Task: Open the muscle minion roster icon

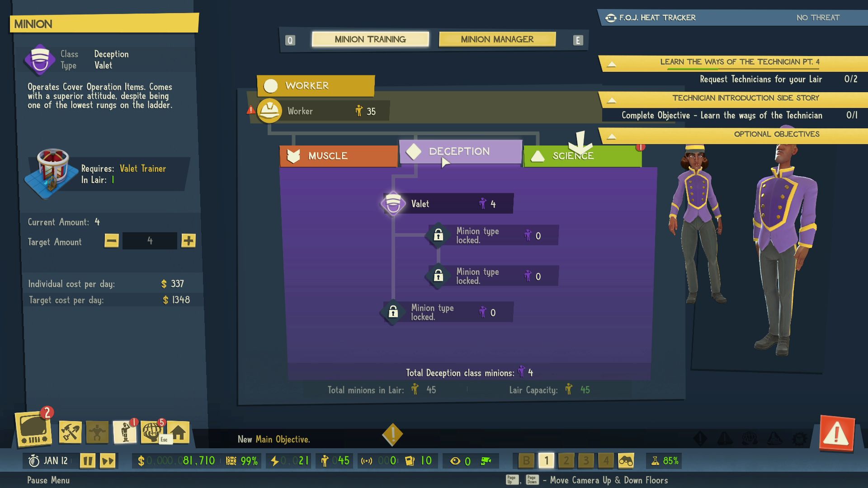Action: click(x=97, y=432)
